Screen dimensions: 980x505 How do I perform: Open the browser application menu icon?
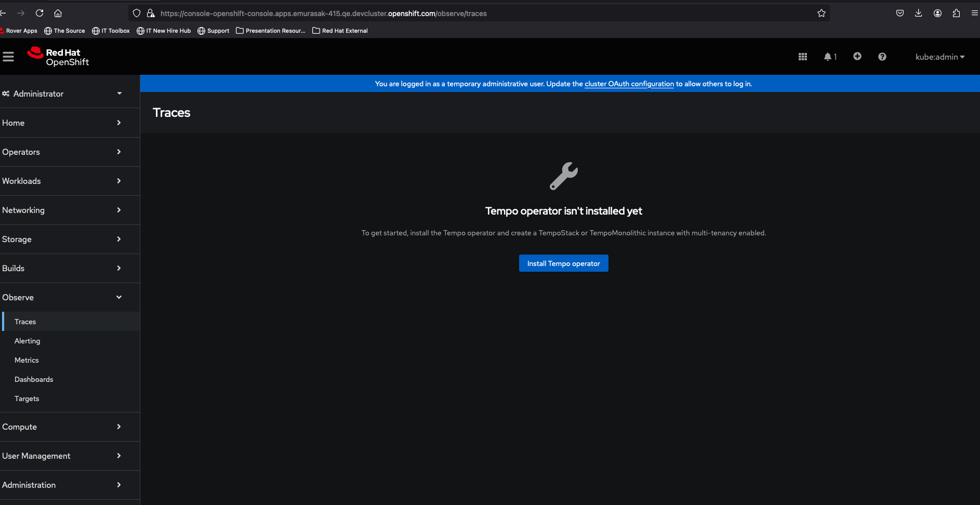click(x=975, y=13)
